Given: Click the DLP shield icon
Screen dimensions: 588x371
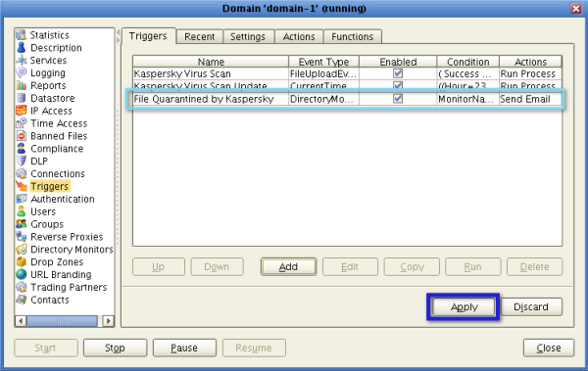Looking at the screenshot, I should click(22, 161).
